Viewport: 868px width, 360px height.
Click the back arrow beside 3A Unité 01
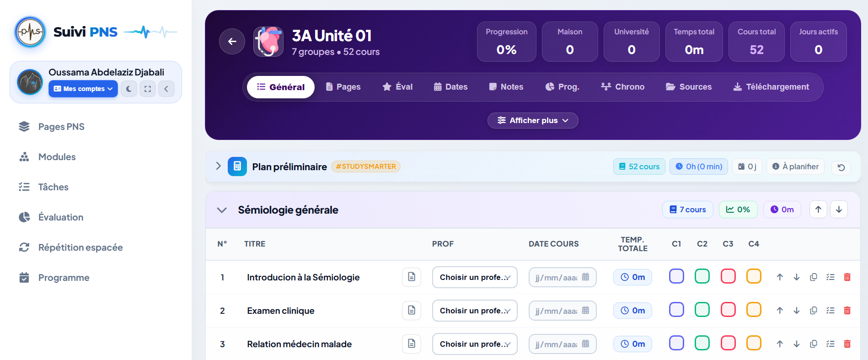coord(232,41)
